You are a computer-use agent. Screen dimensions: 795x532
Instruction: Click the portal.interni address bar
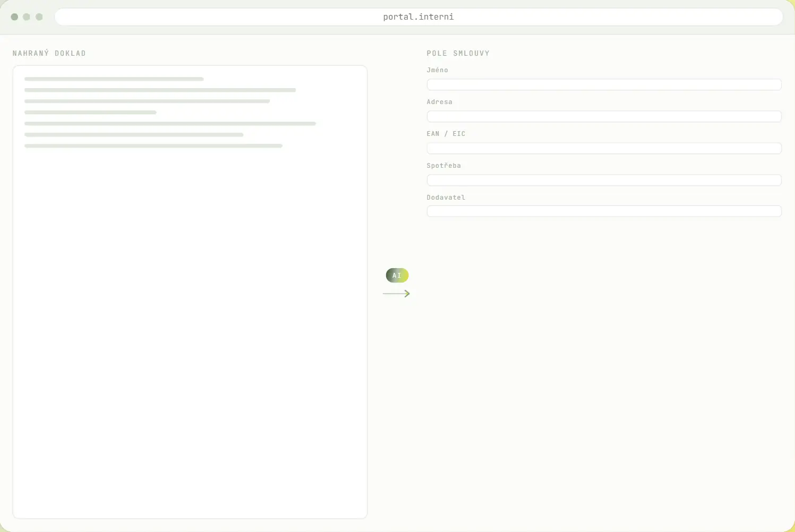pos(418,17)
